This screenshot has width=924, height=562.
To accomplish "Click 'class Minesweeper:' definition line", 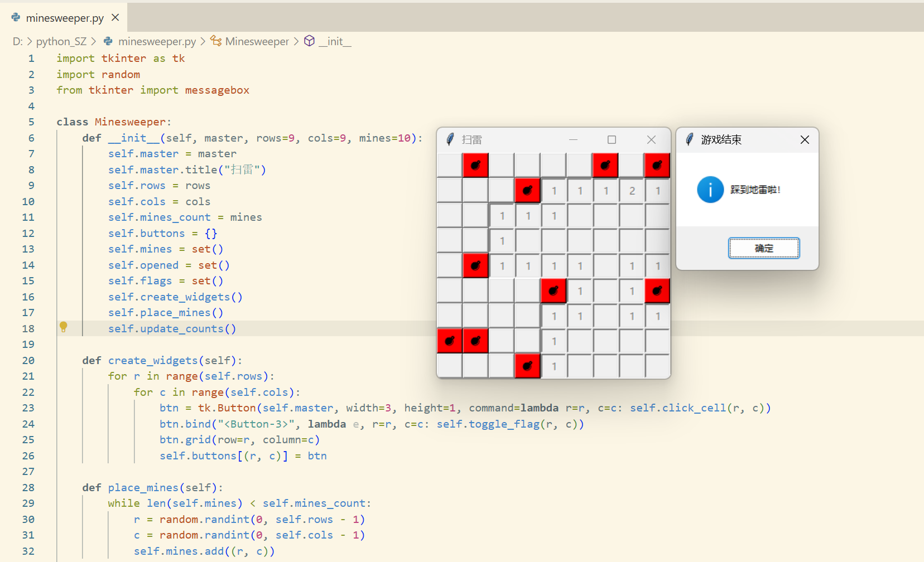I will (x=114, y=122).
